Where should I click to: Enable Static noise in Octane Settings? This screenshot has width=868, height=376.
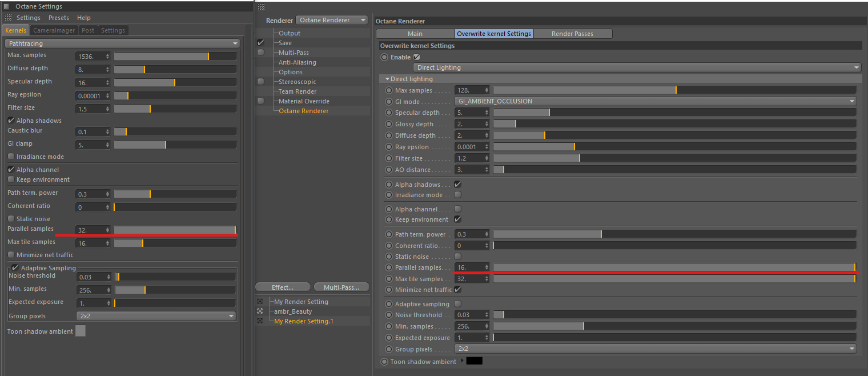point(11,219)
